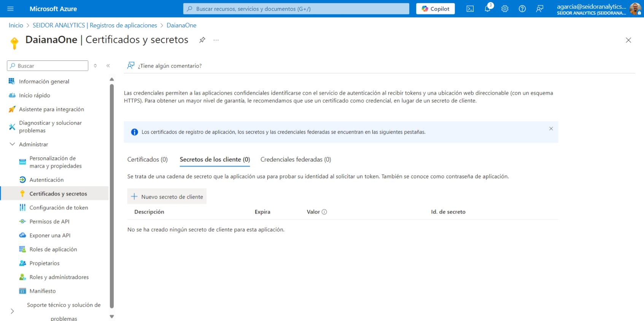This screenshot has height=321, width=644.
Task: Switch to the Credenciales federadas (0) tab
Action: (x=296, y=160)
